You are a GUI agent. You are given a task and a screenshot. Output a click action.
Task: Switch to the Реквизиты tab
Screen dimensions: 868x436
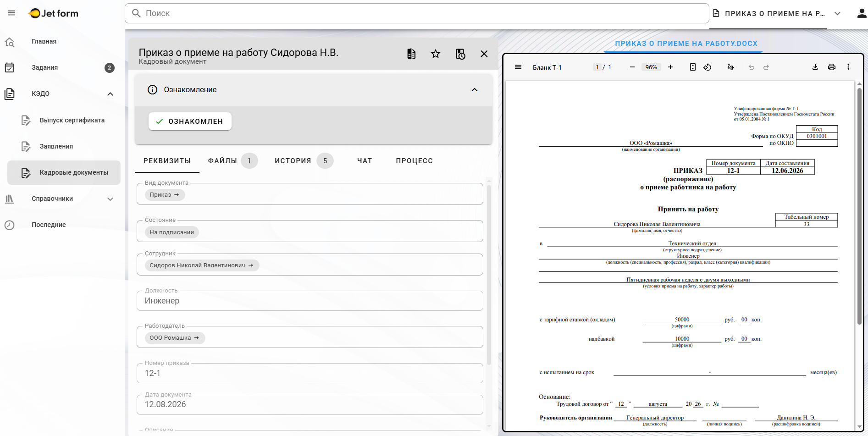point(167,161)
